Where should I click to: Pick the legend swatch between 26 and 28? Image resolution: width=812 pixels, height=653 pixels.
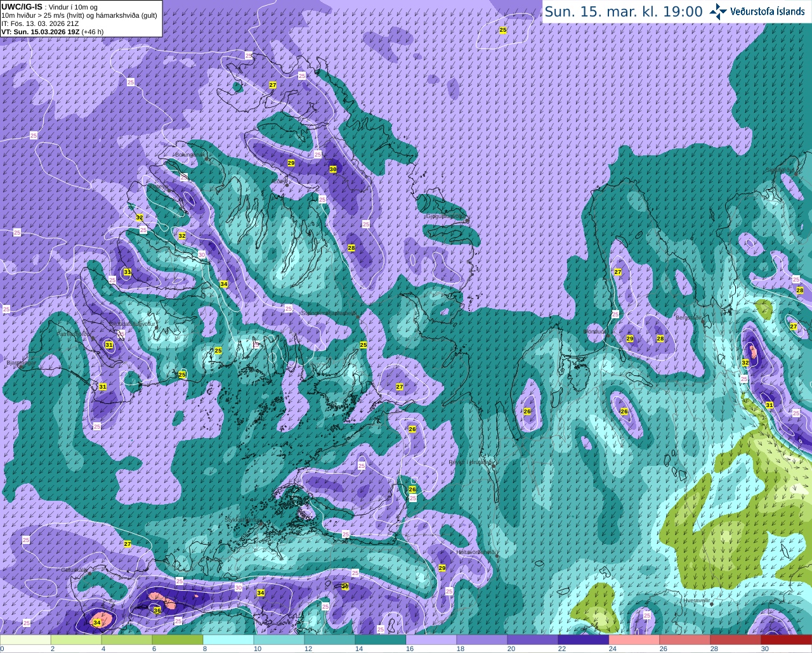(685, 640)
